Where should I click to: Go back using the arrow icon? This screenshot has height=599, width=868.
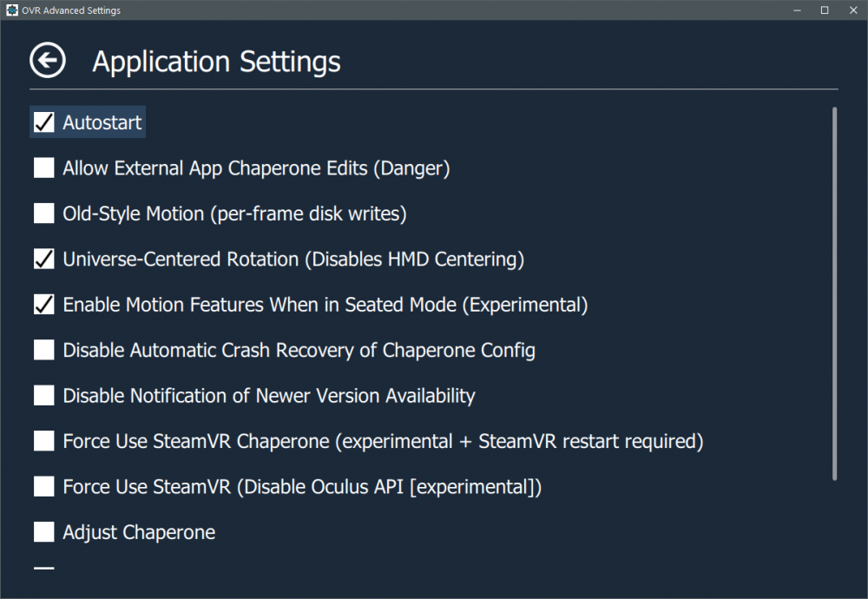(x=47, y=61)
